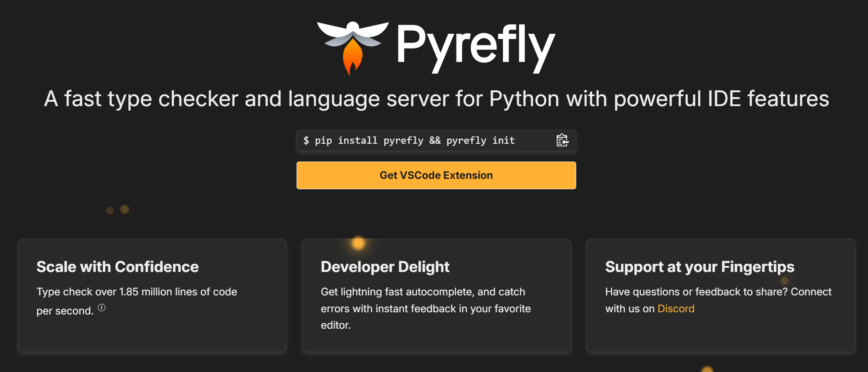Viewport: 868px width, 372px height.
Task: Click the Get VSCode Extension button
Action: tap(436, 175)
